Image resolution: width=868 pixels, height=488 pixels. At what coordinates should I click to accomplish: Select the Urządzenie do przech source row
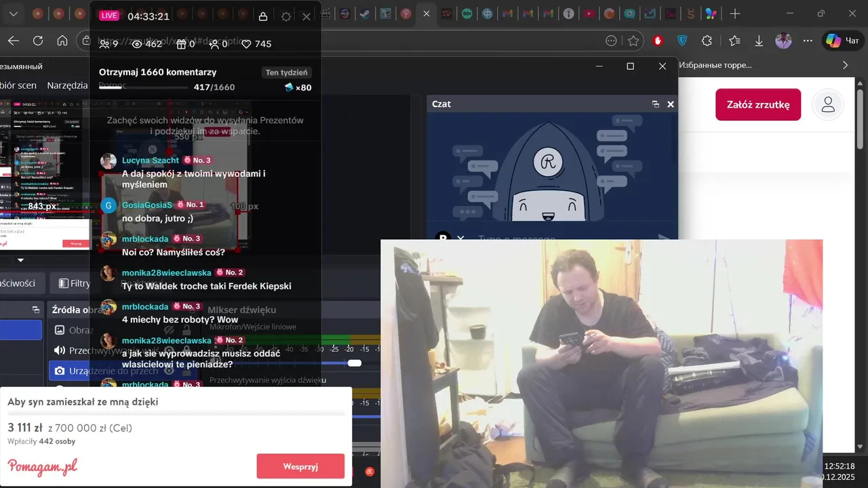(122, 371)
